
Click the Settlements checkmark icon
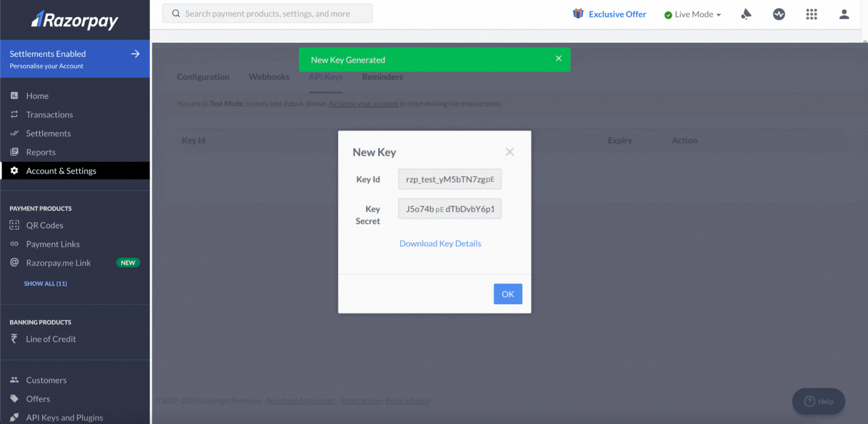[x=14, y=133]
